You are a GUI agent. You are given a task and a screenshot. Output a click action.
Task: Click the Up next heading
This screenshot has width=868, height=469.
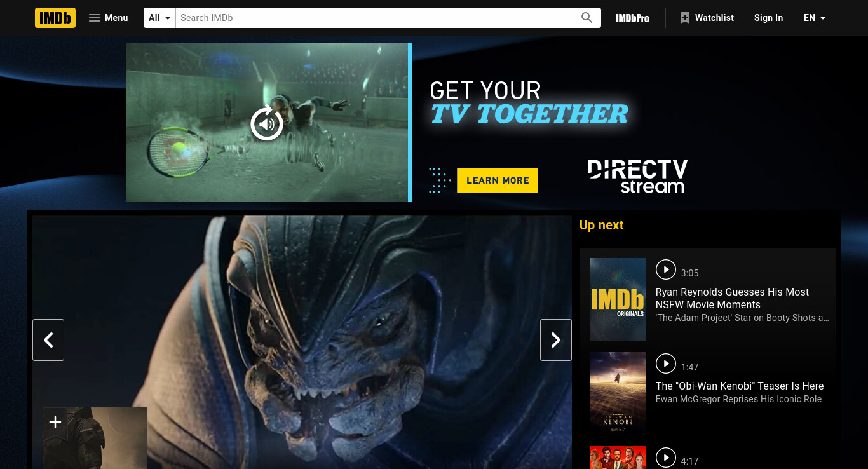pyautogui.click(x=601, y=225)
